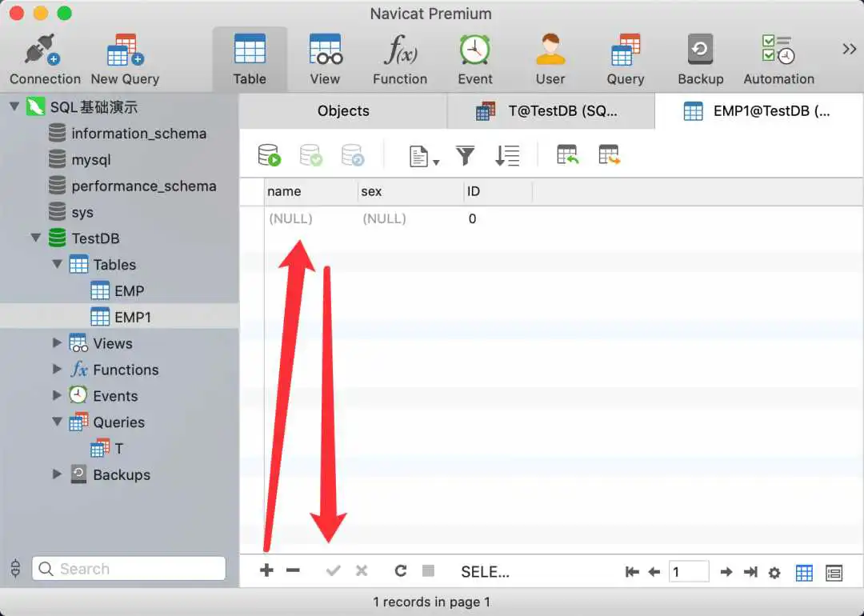Collapse the TestDB database node

pos(36,238)
